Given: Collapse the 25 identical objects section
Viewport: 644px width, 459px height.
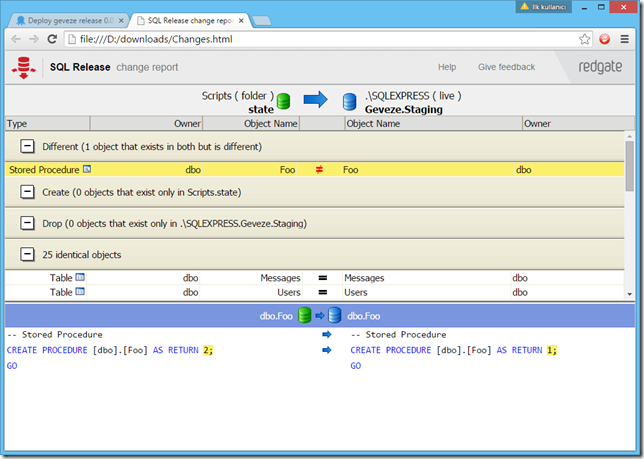Looking at the screenshot, I should [x=27, y=254].
